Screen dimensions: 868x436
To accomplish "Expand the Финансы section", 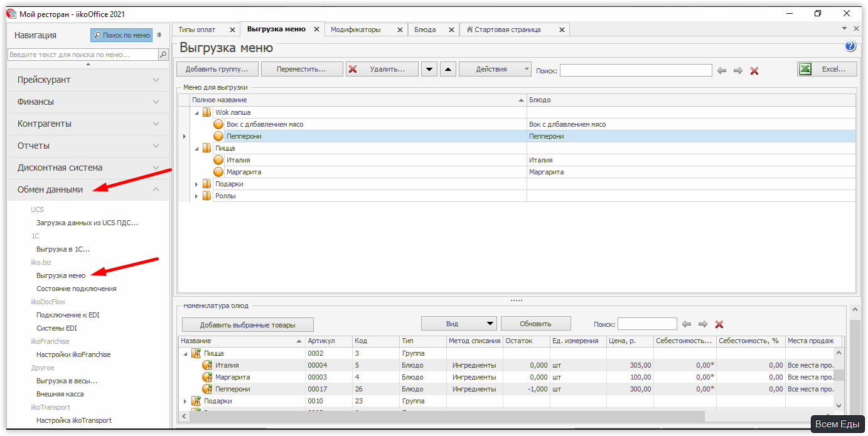I will [x=88, y=102].
